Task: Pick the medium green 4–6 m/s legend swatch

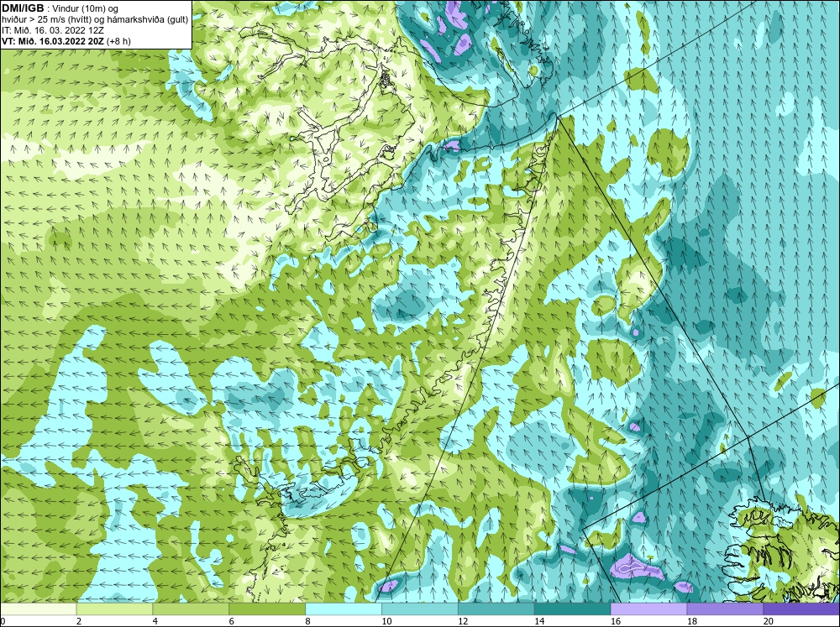Action: coord(190,609)
